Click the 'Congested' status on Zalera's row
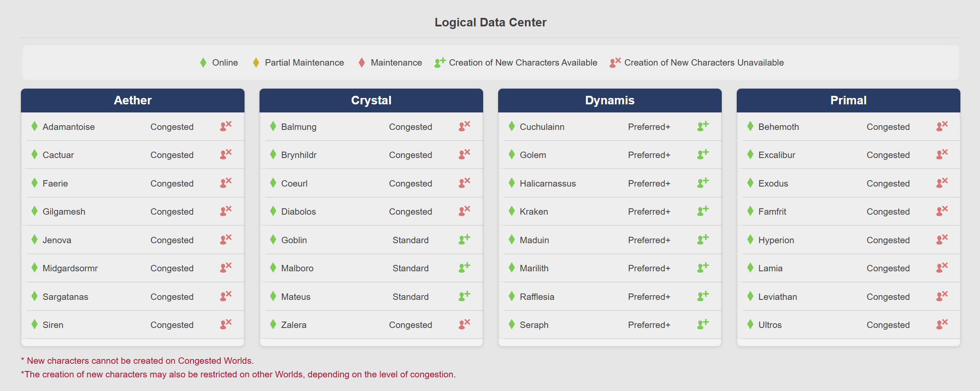This screenshot has height=391, width=980. pos(410,325)
